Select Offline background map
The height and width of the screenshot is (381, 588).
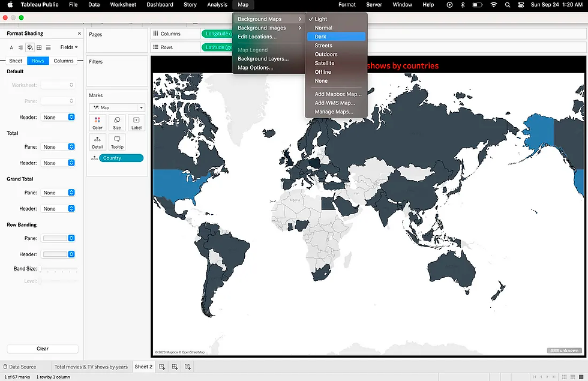(x=336, y=72)
